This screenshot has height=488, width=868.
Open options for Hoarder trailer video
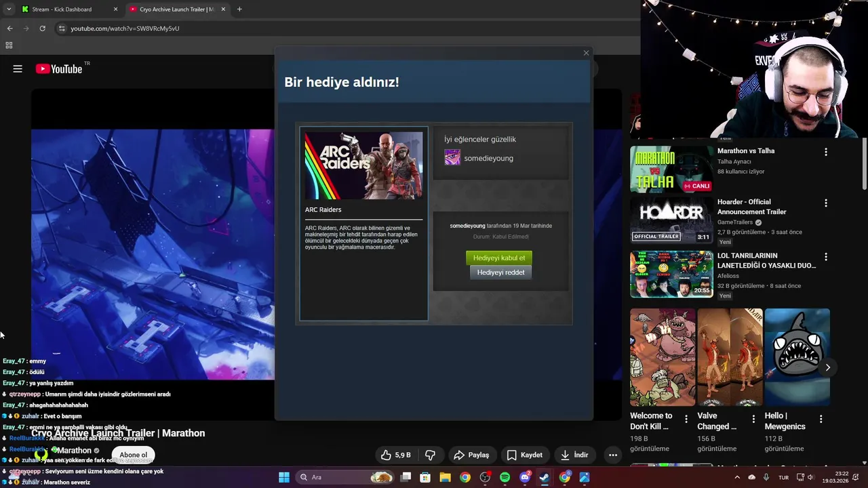(825, 203)
